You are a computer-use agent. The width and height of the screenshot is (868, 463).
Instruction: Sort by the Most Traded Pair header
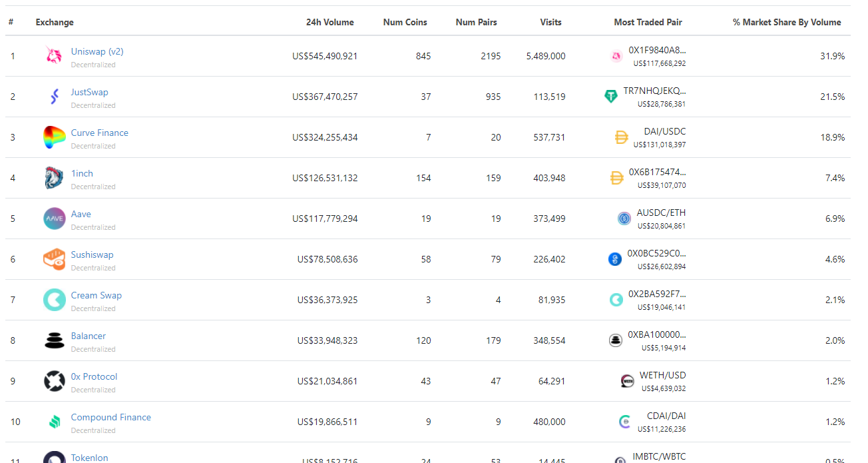648,22
